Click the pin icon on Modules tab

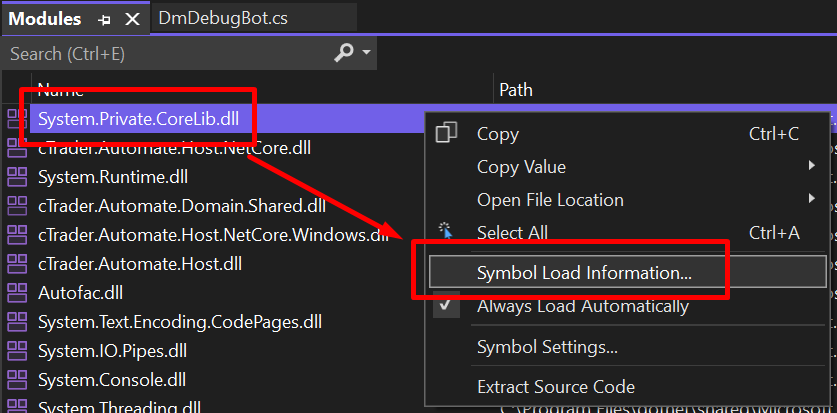[104, 20]
